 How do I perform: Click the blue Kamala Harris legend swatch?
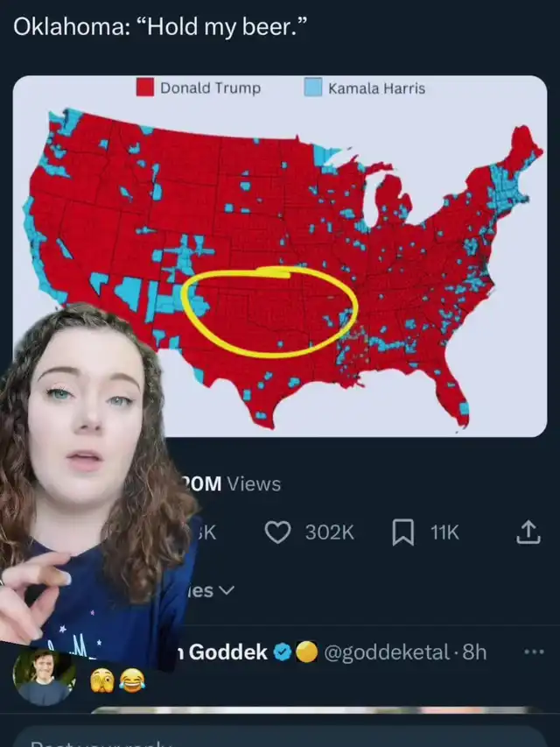[313, 88]
